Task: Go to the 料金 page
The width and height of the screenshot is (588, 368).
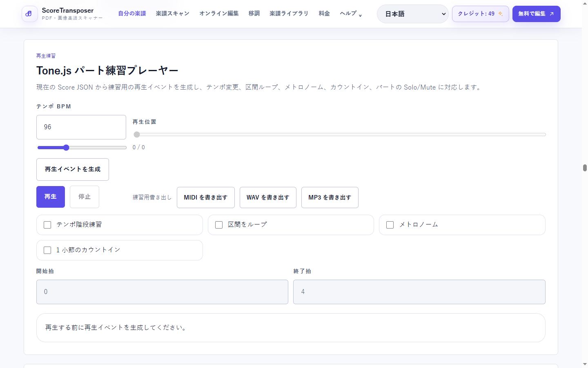Action: tap(324, 13)
